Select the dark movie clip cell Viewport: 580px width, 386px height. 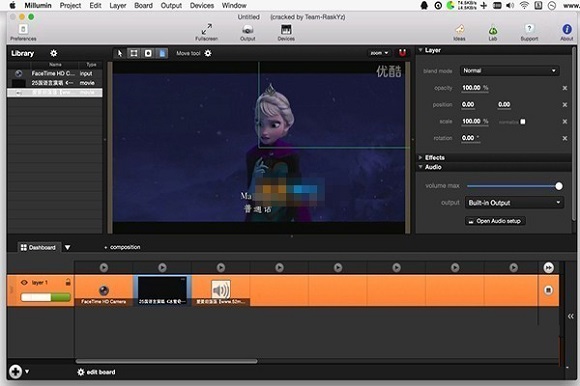[162, 291]
